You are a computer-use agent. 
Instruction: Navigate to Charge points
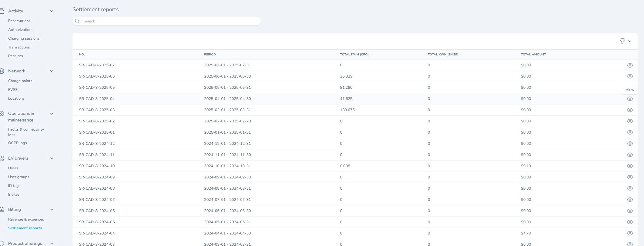[20, 81]
